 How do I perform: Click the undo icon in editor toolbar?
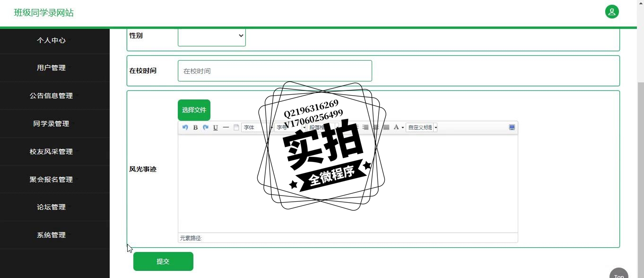[x=185, y=127]
